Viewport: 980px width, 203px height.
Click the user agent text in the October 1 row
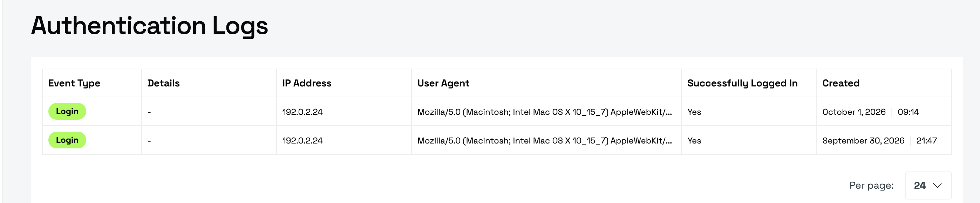[x=544, y=112]
